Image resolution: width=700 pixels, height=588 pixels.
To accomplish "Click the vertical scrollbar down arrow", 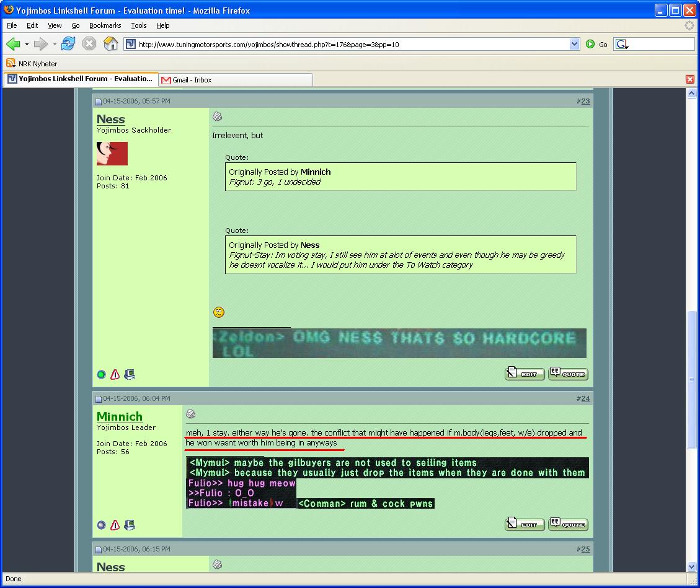I will [x=692, y=566].
